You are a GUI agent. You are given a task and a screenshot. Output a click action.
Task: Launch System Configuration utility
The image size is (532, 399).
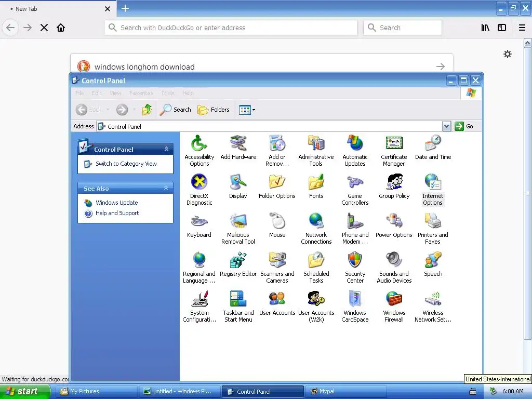[x=199, y=307]
